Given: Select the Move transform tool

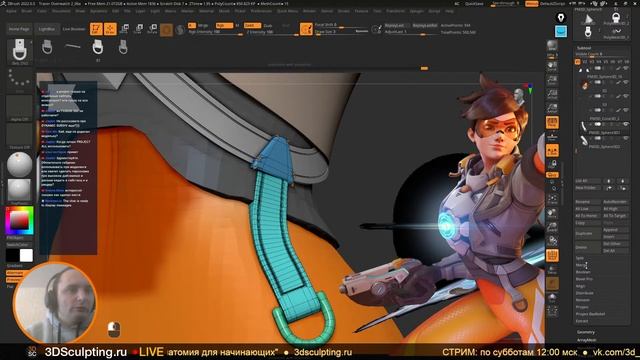Looking at the screenshot, I should pyautogui.click(x=124, y=29).
